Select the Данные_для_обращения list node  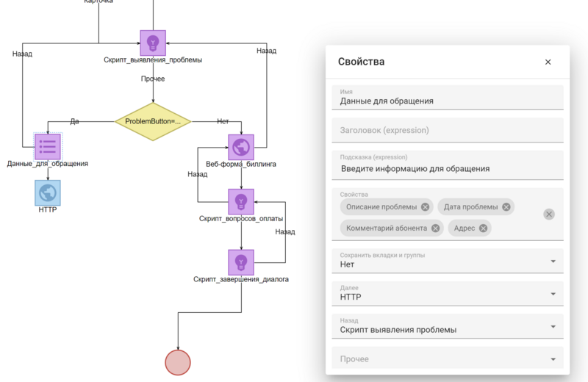click(48, 146)
